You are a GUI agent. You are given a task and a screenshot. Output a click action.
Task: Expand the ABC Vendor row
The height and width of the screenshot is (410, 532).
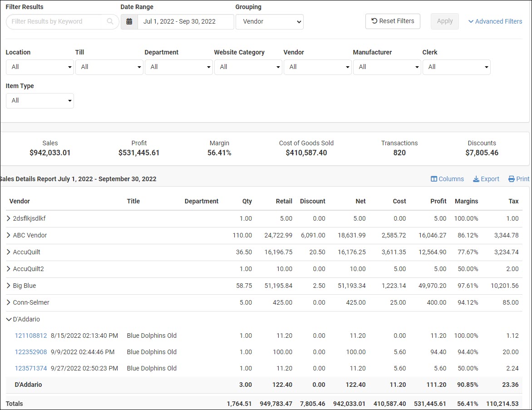9,235
